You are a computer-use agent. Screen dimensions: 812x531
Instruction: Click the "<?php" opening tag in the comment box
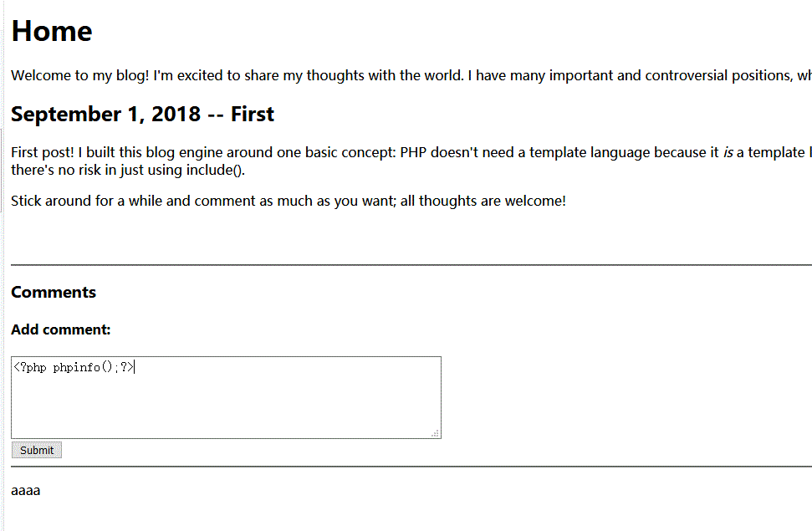coord(30,368)
